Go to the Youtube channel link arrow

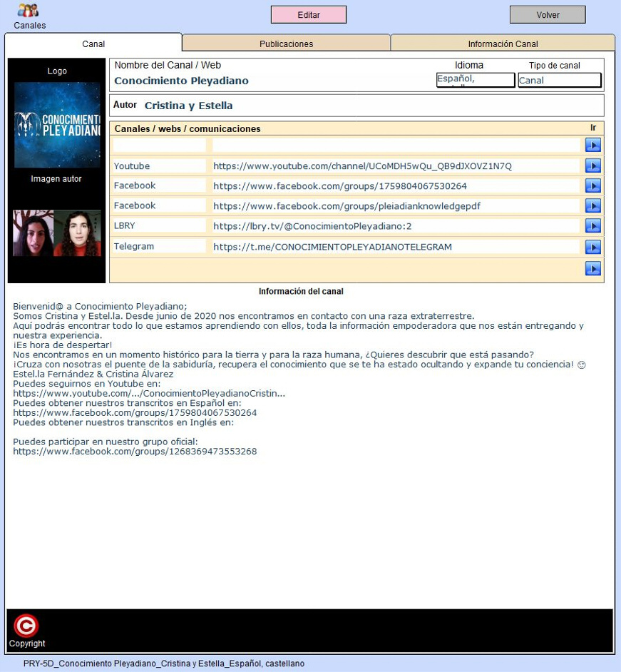[x=592, y=166]
